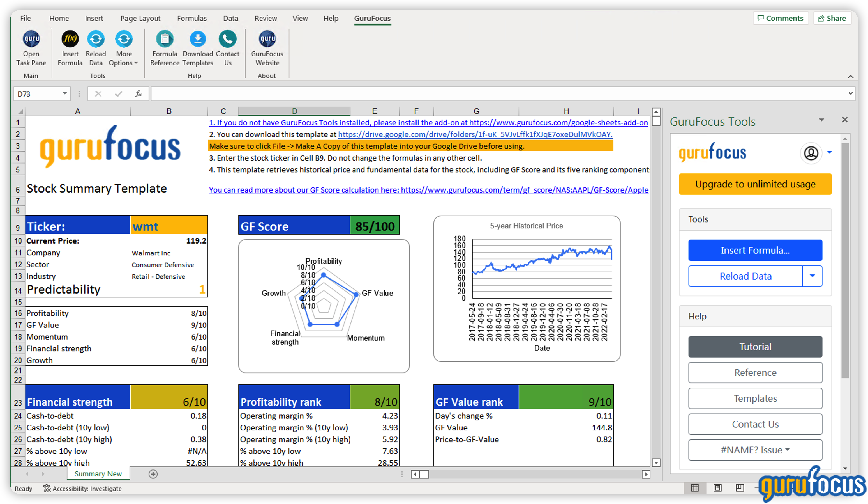Click the Insert Formula ribbon icon
Viewport: 868px width, 504px height.
click(70, 39)
